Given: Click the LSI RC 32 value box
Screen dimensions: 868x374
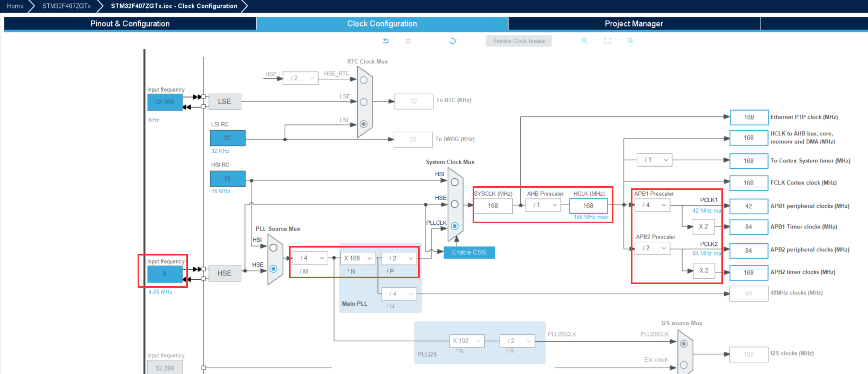Looking at the screenshot, I should pyautogui.click(x=228, y=138).
